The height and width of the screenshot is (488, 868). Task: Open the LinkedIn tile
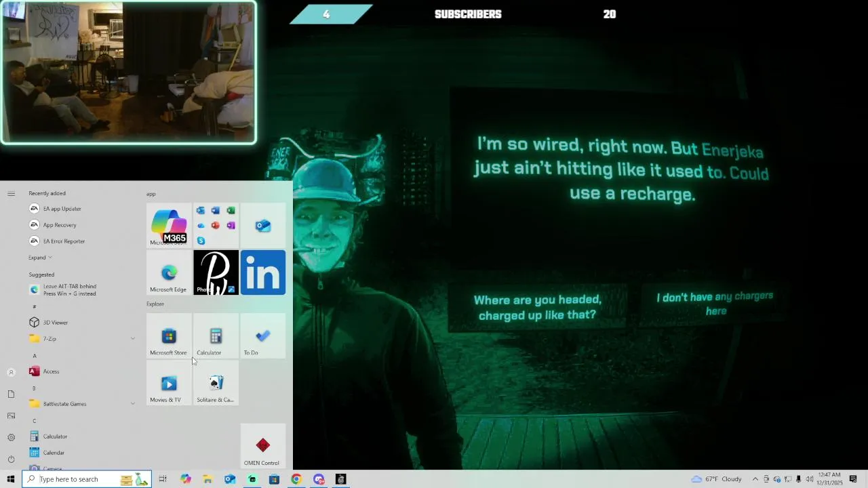[x=263, y=272]
